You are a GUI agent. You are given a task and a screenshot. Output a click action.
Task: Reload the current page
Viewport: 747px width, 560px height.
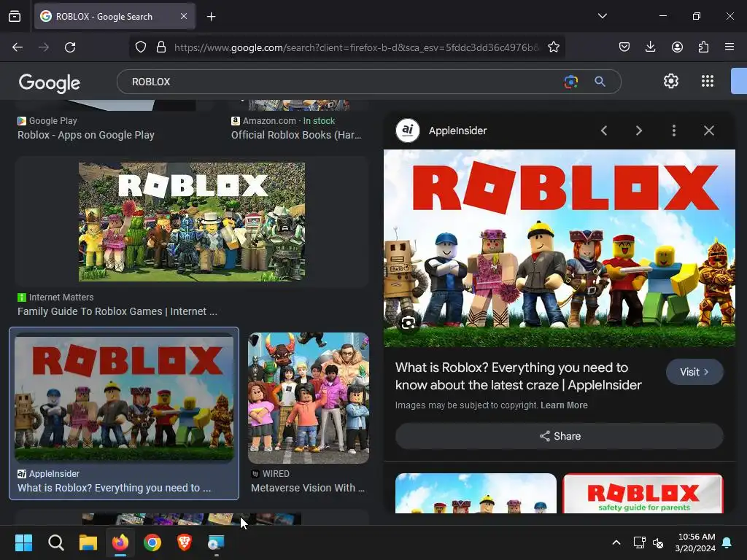70,47
